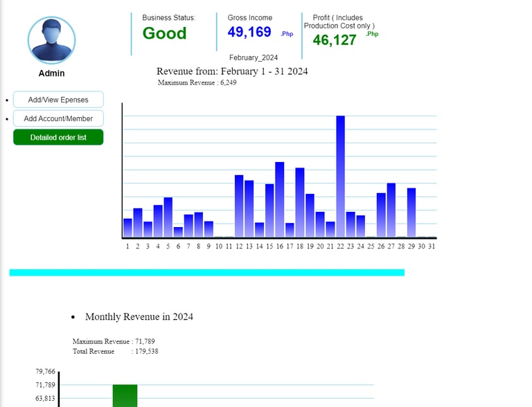
Task: Click day 31 on chart axis
Action: point(432,246)
